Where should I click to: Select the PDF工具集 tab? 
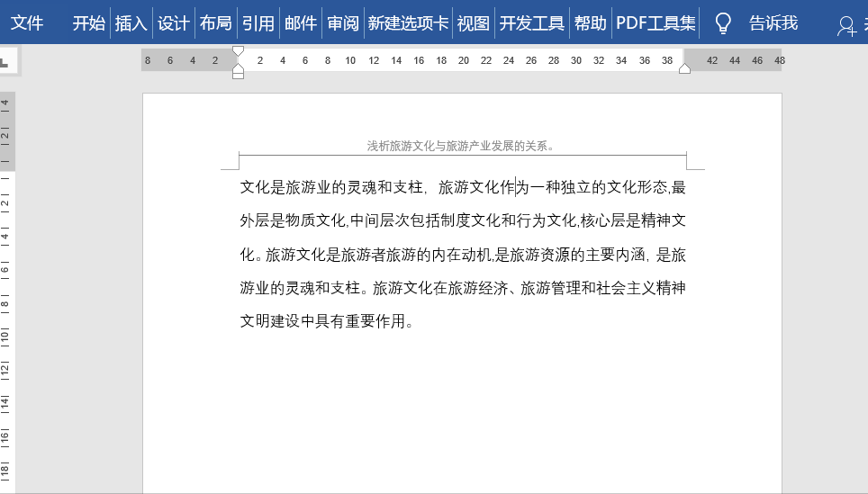tap(656, 22)
